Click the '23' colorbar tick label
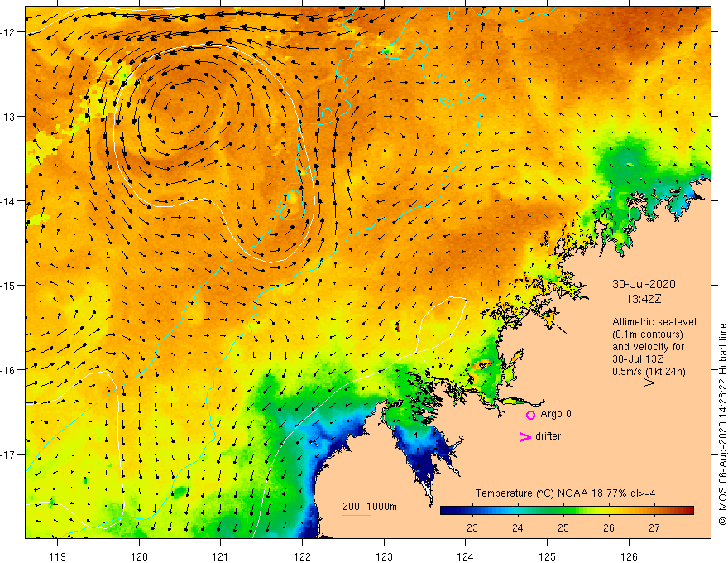 [472, 527]
